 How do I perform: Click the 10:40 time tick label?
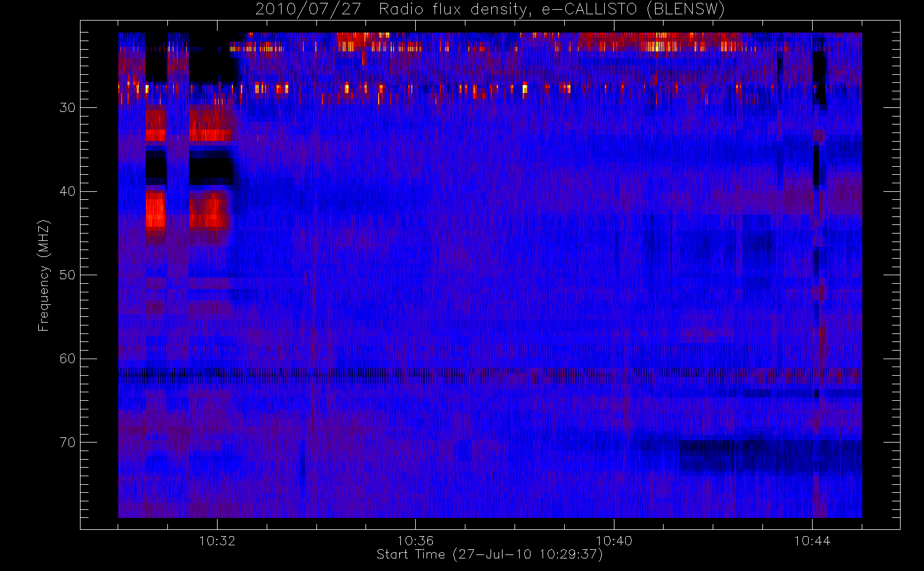[614, 541]
